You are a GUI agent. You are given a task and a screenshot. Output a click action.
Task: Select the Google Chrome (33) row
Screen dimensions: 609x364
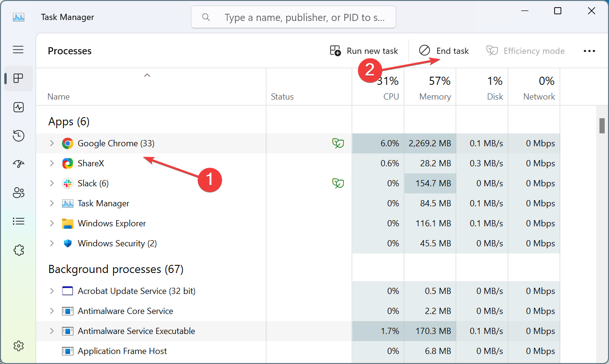tap(298, 143)
